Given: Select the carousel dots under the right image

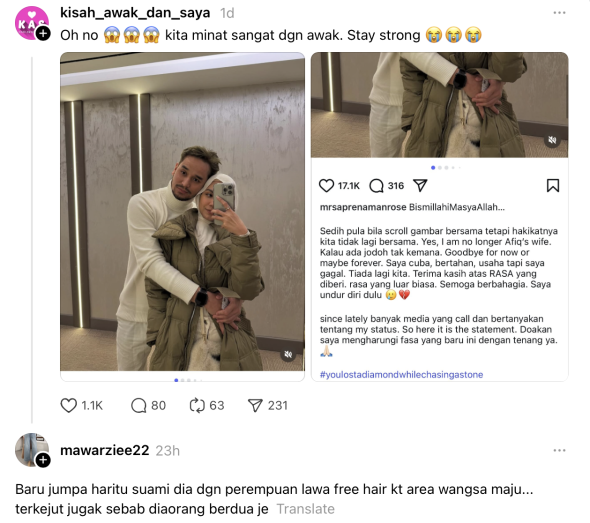Looking at the screenshot, I should tap(446, 167).
